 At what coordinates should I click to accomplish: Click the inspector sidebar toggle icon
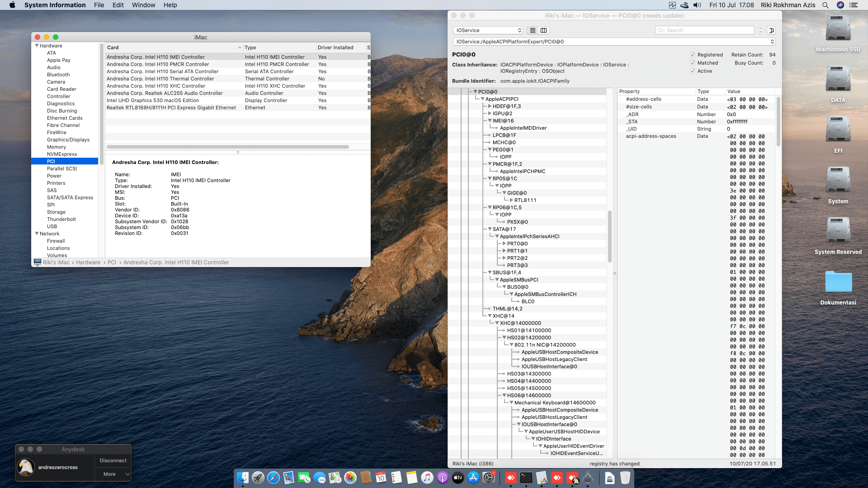click(771, 30)
